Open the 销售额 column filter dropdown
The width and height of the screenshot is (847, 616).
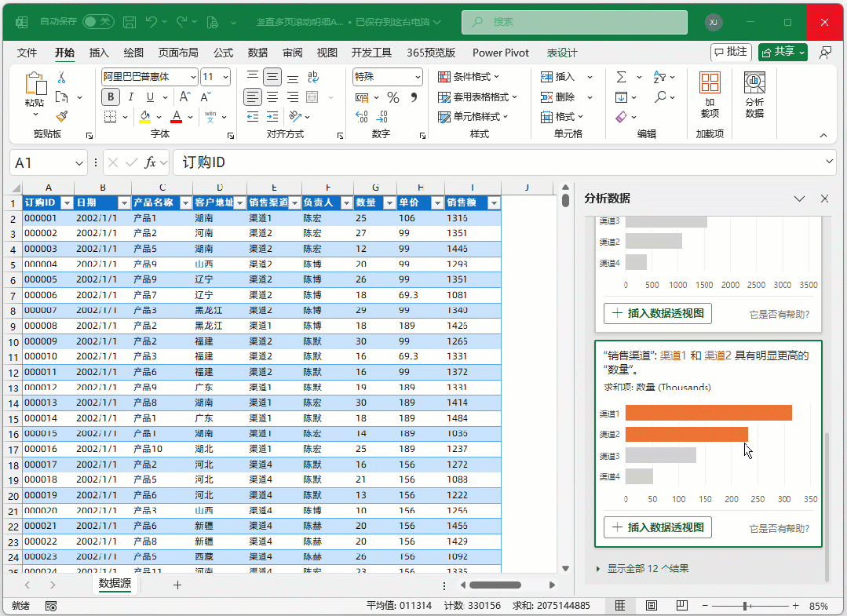tap(494, 203)
